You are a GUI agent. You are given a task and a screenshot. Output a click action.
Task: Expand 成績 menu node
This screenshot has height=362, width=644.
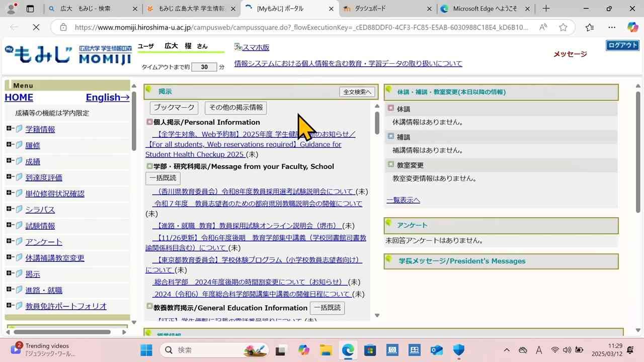tap(9, 161)
